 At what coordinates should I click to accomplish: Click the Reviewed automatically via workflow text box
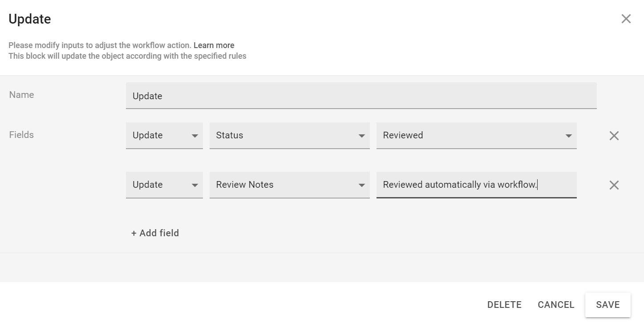point(476,185)
